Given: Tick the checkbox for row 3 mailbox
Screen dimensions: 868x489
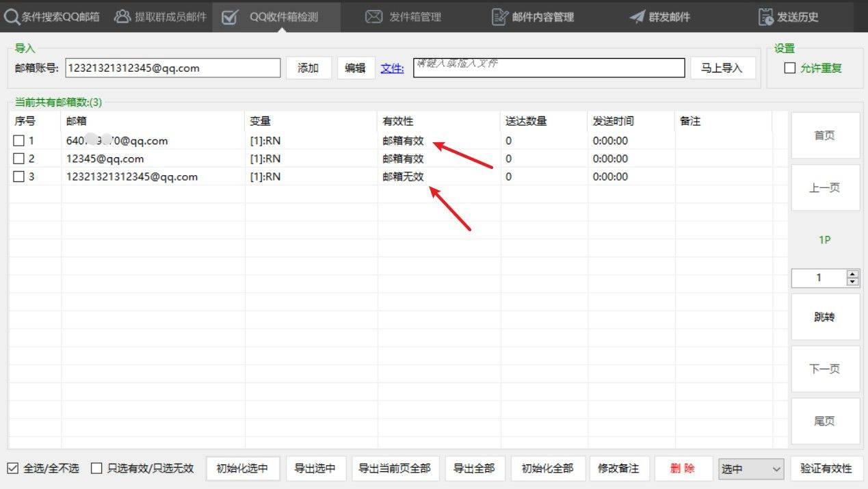Looking at the screenshot, I should click(19, 176).
